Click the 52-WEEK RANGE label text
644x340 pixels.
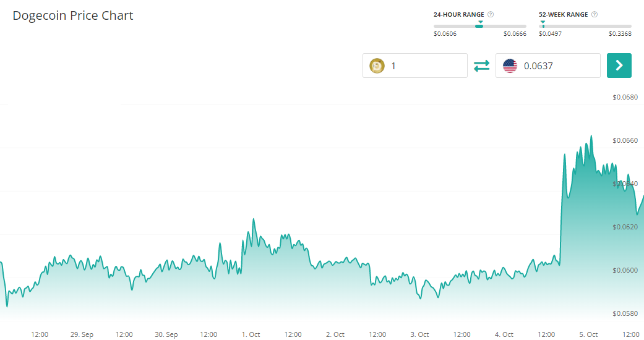(562, 14)
